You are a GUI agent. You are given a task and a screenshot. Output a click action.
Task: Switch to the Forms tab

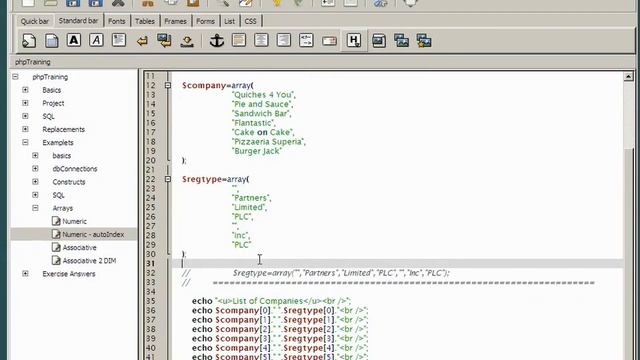coord(205,21)
